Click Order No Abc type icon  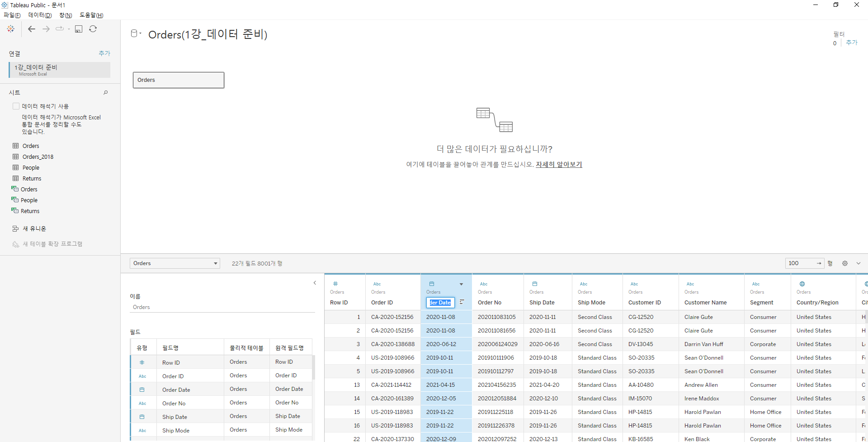(484, 284)
